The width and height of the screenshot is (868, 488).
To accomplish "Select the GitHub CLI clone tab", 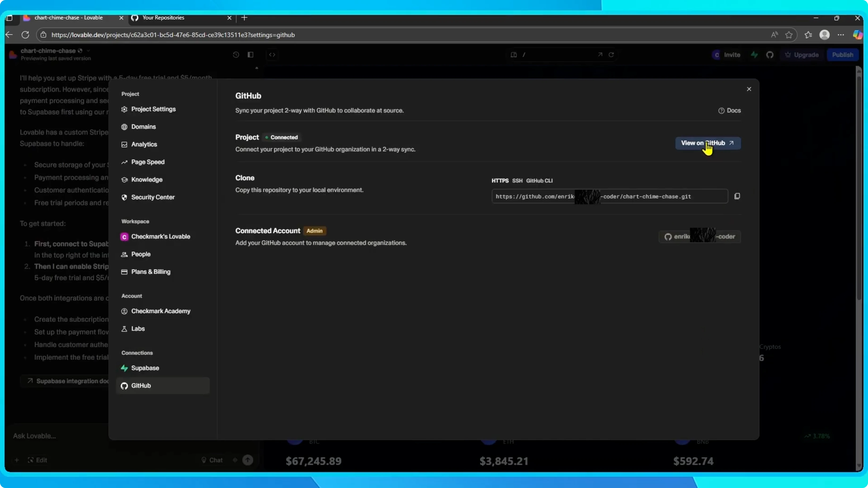I will (x=539, y=181).
